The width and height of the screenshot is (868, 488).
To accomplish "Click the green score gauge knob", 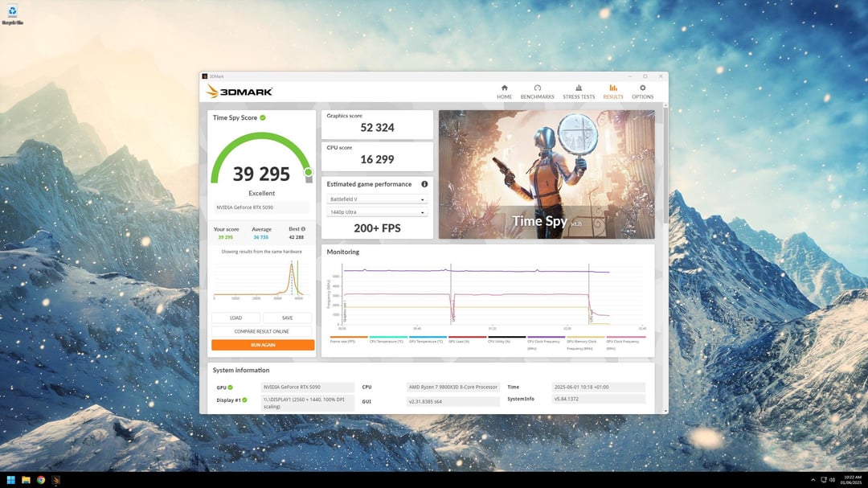I will coord(309,172).
